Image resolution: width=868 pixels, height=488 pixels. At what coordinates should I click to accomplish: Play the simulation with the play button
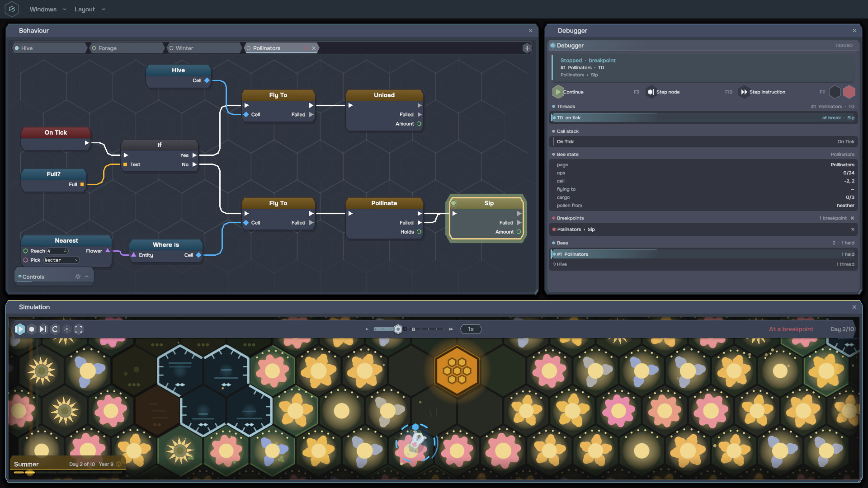click(x=20, y=329)
